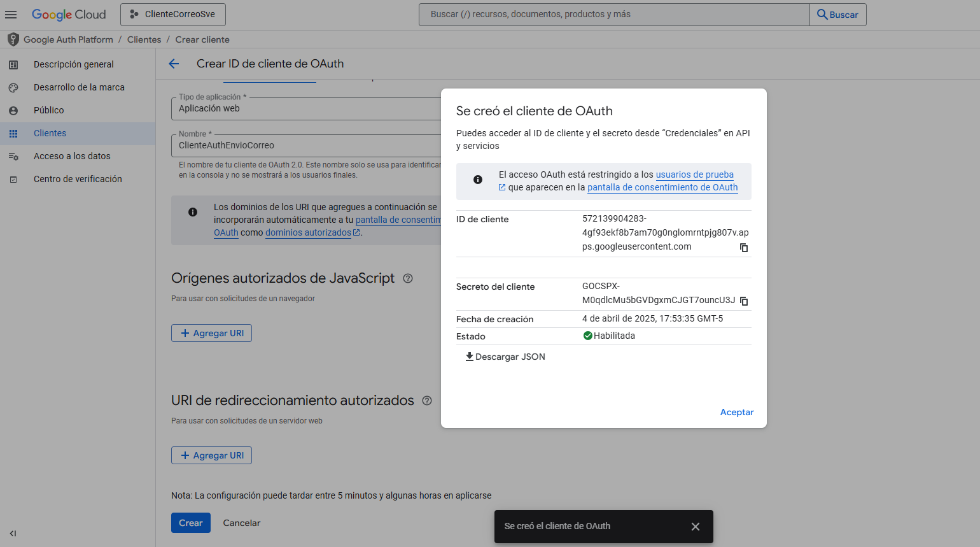Select Acceso a los datos
The height and width of the screenshot is (547, 980).
click(72, 156)
